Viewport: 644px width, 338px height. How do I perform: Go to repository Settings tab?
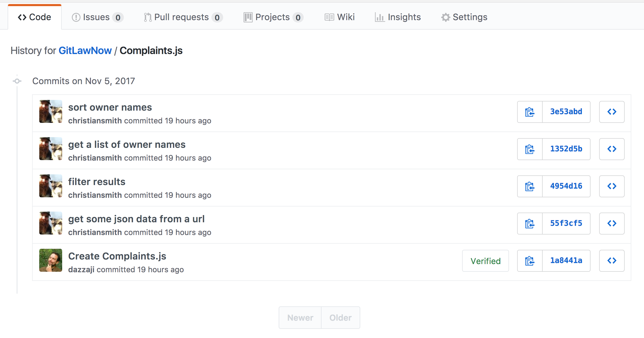pyautogui.click(x=464, y=17)
